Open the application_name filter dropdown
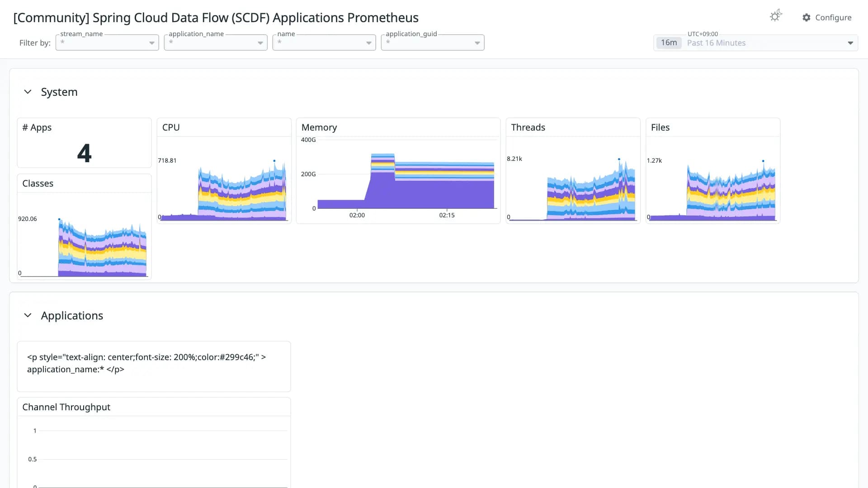868x488 pixels. coord(216,42)
